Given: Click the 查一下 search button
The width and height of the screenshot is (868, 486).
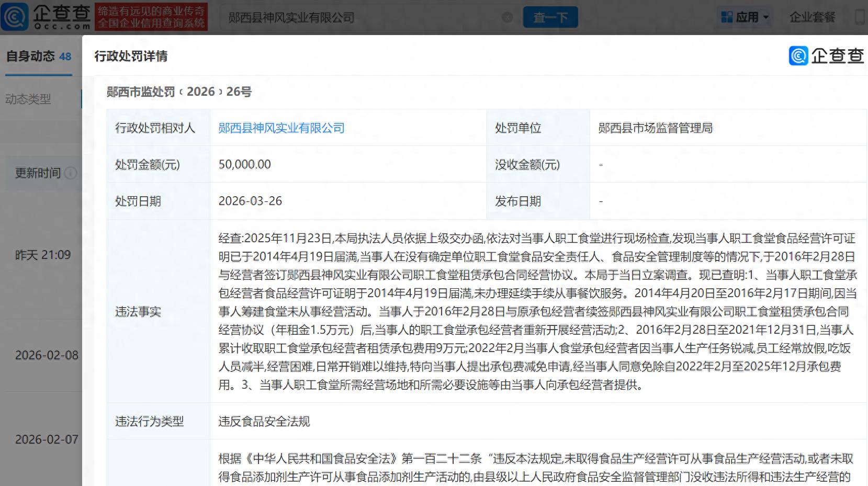Looking at the screenshot, I should pos(550,18).
